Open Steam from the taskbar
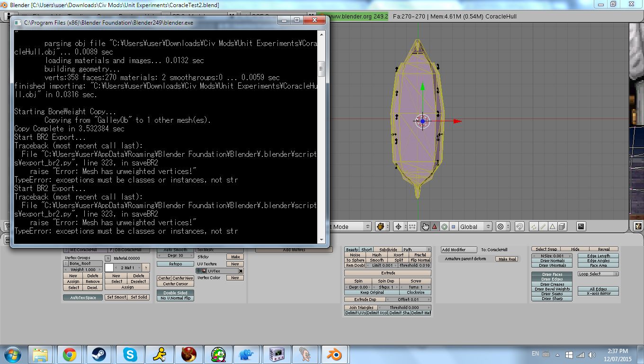This screenshot has width=644, height=364. [99, 354]
